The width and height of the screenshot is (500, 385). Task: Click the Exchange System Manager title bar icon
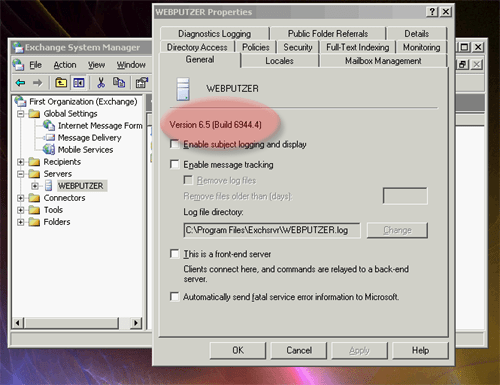point(18,47)
